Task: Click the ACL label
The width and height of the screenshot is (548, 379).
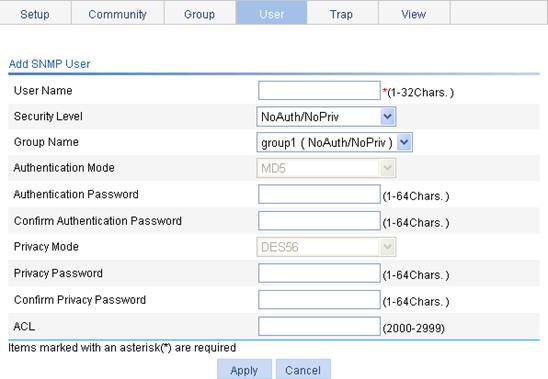Action: [24, 326]
